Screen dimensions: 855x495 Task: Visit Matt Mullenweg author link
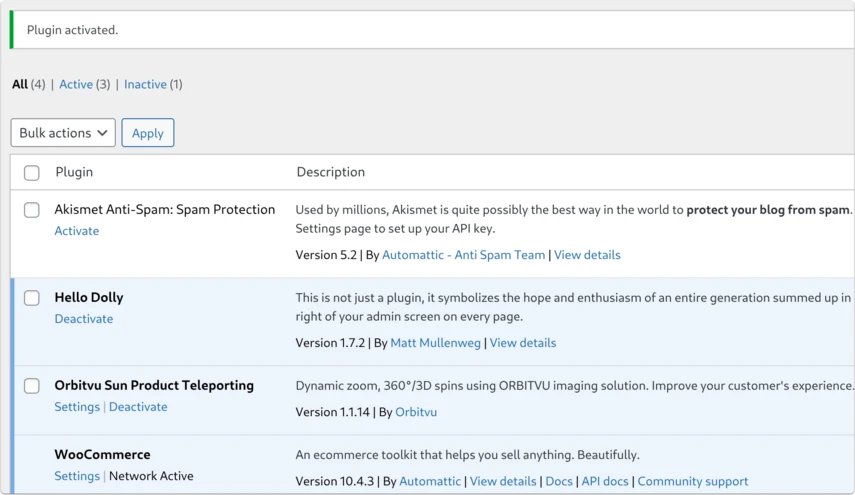tap(436, 342)
